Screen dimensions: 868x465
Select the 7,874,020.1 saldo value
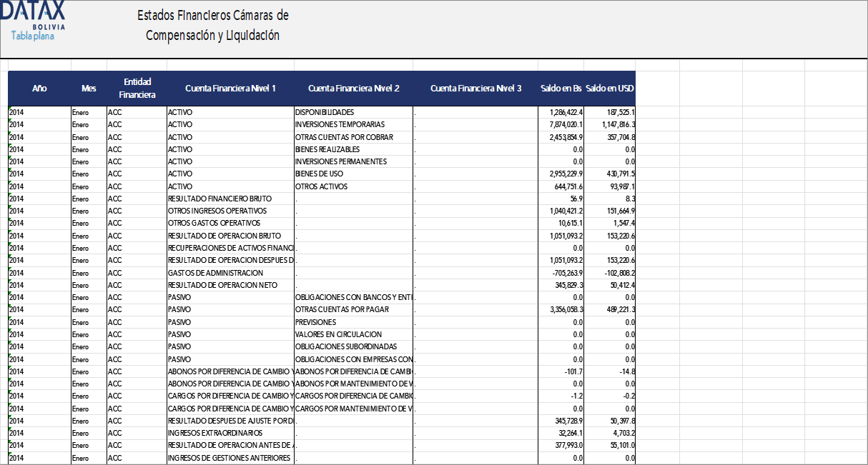561,124
